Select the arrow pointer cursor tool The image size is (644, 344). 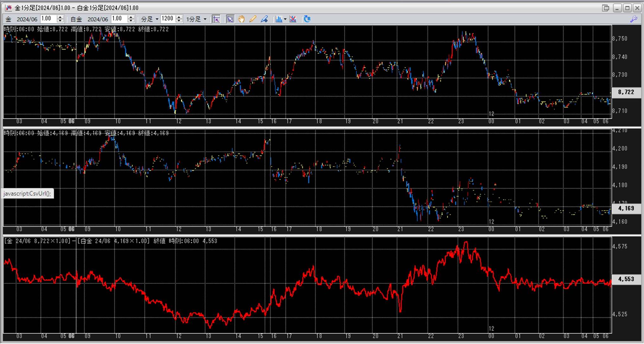coord(230,19)
